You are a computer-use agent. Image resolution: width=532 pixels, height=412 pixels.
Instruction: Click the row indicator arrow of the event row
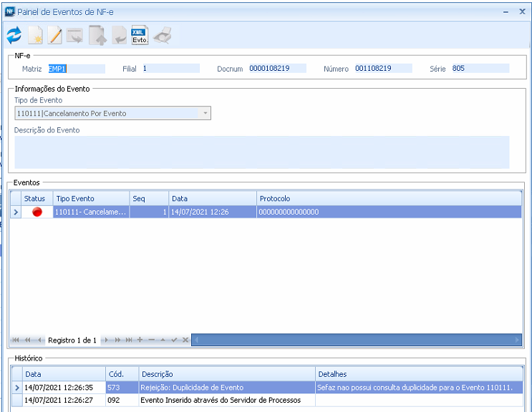point(16,212)
